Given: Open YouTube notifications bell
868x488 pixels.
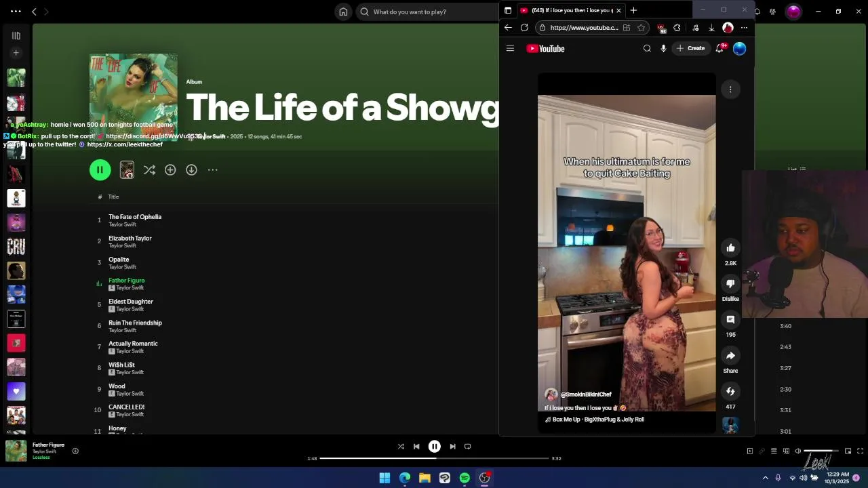Looking at the screenshot, I should tap(719, 48).
